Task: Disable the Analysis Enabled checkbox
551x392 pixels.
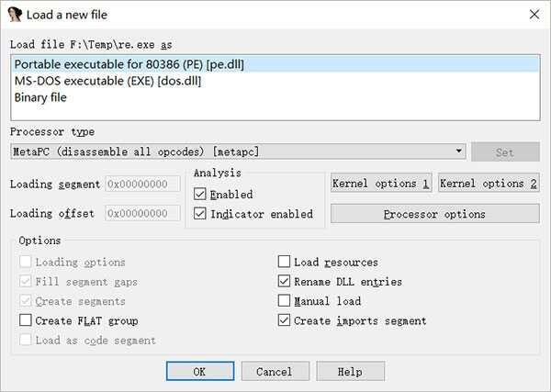Action: point(201,195)
